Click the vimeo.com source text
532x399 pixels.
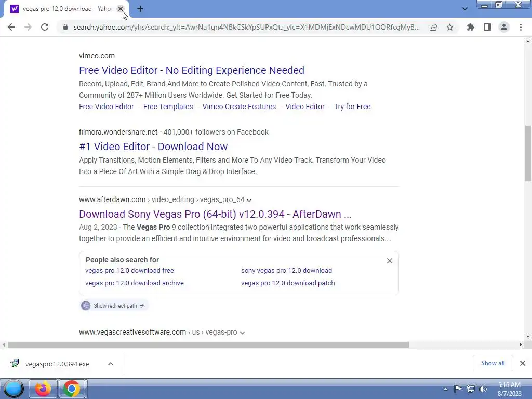[97, 56]
